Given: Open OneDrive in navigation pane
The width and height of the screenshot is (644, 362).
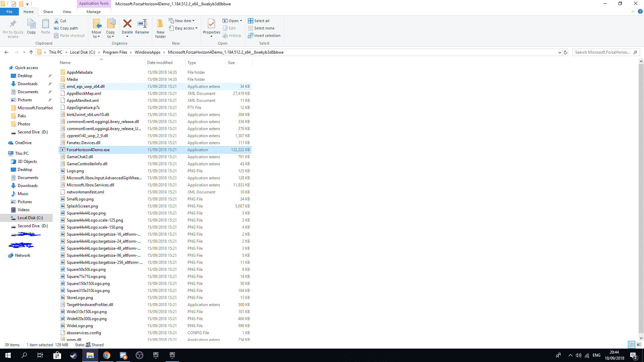Looking at the screenshot, I should click(x=23, y=143).
